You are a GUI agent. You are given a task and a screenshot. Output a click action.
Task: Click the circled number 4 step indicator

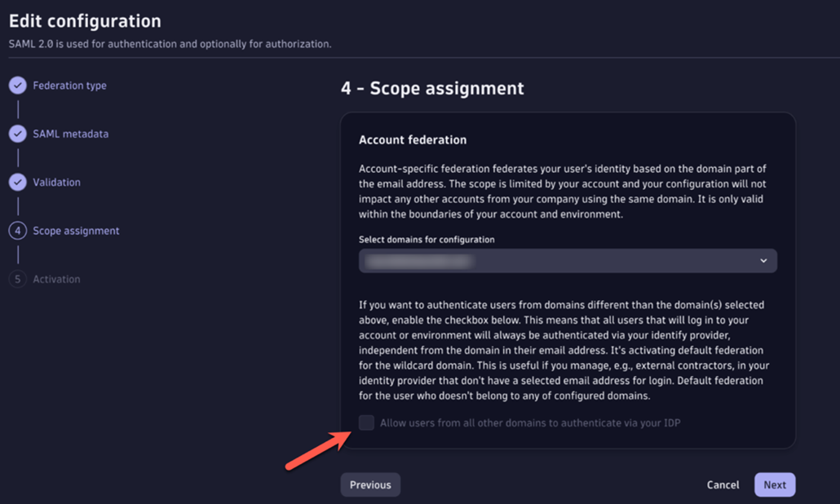(x=17, y=230)
